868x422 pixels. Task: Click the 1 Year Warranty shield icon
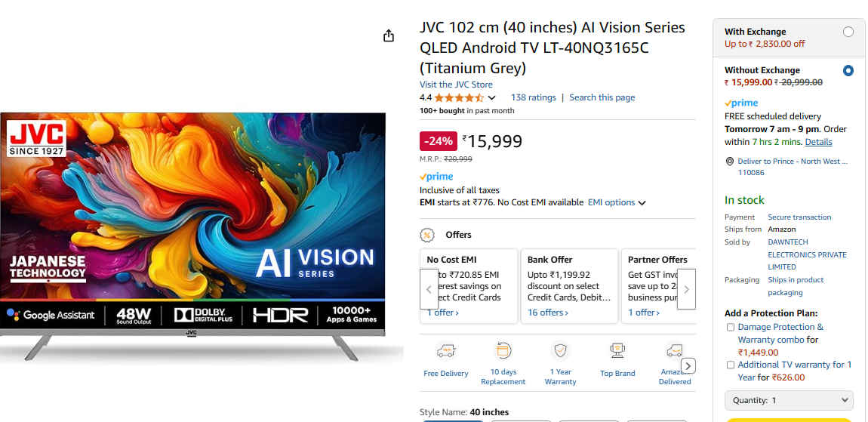pos(560,350)
